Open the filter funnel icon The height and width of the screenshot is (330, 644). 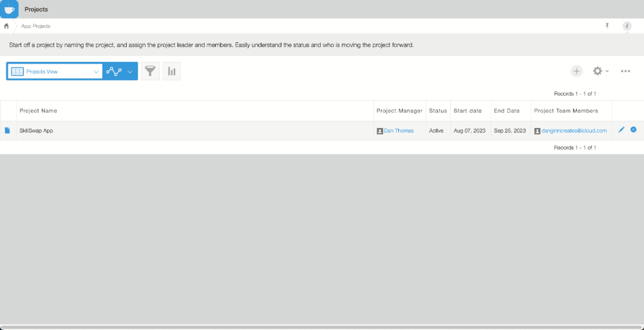point(150,71)
